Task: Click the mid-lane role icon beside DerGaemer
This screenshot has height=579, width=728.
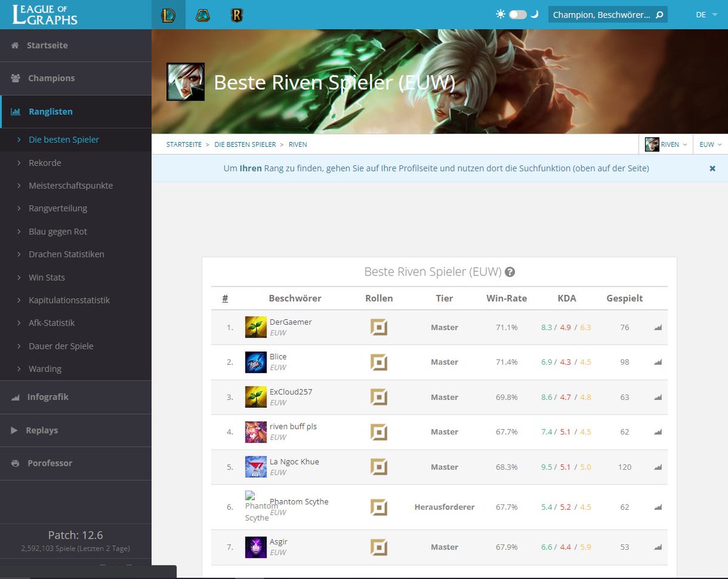Action: click(379, 327)
